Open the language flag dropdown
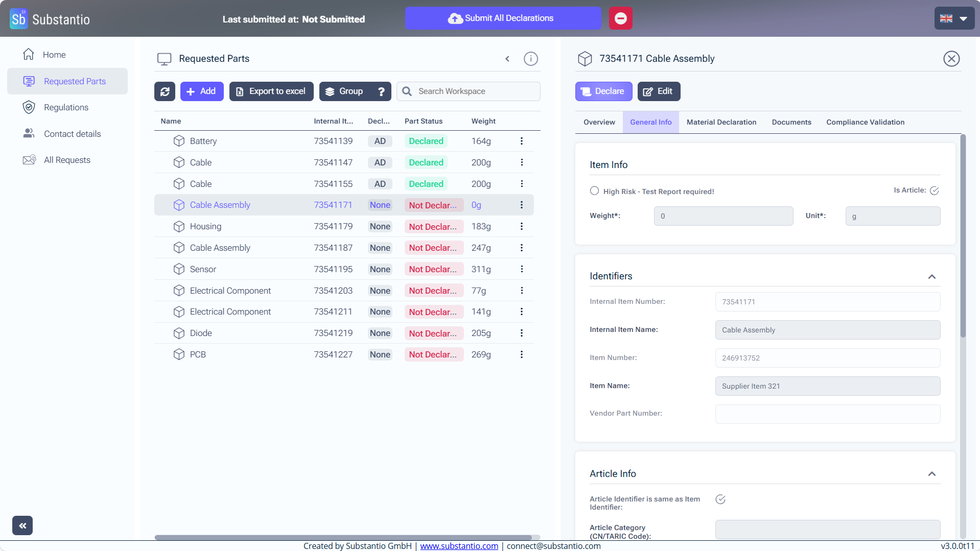The image size is (980, 551). point(954,18)
